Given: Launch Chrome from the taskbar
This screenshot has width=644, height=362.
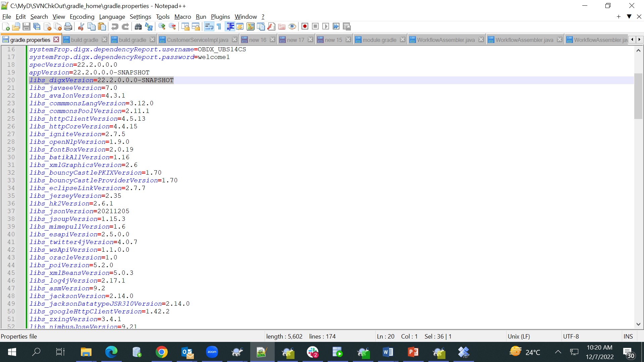Looking at the screenshot, I should 162,352.
